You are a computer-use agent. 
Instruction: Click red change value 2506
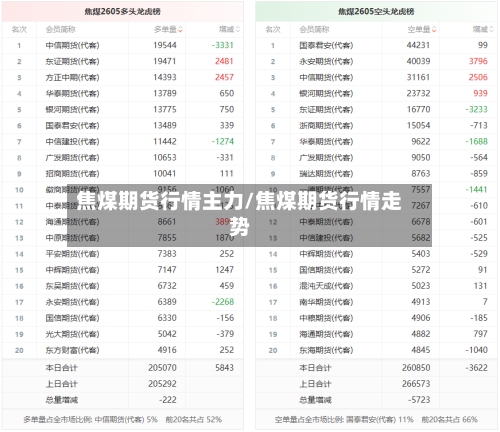[478, 77]
